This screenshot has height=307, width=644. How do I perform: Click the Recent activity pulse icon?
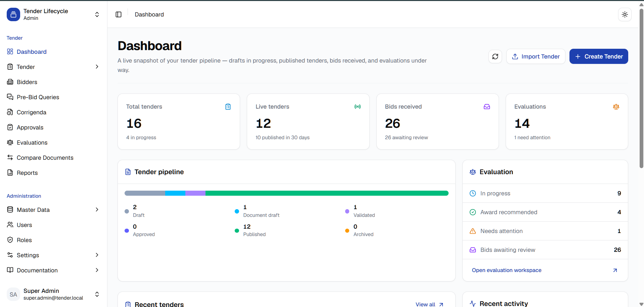(473, 304)
